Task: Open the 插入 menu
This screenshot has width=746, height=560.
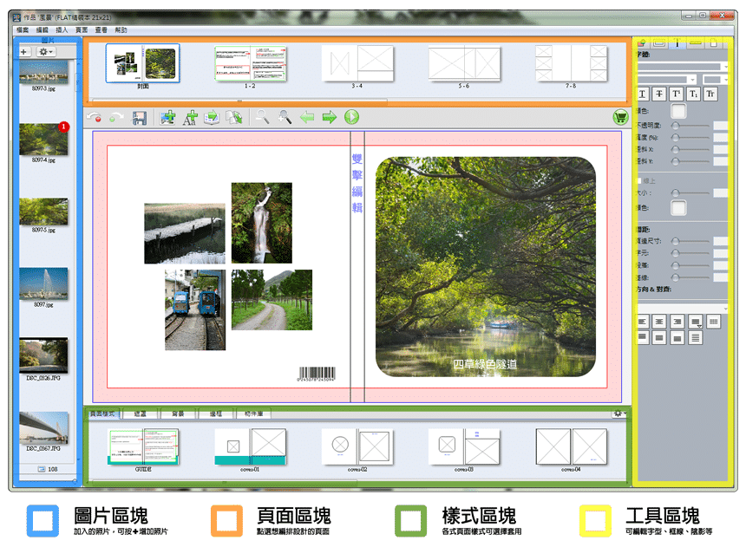Action: coord(62,30)
